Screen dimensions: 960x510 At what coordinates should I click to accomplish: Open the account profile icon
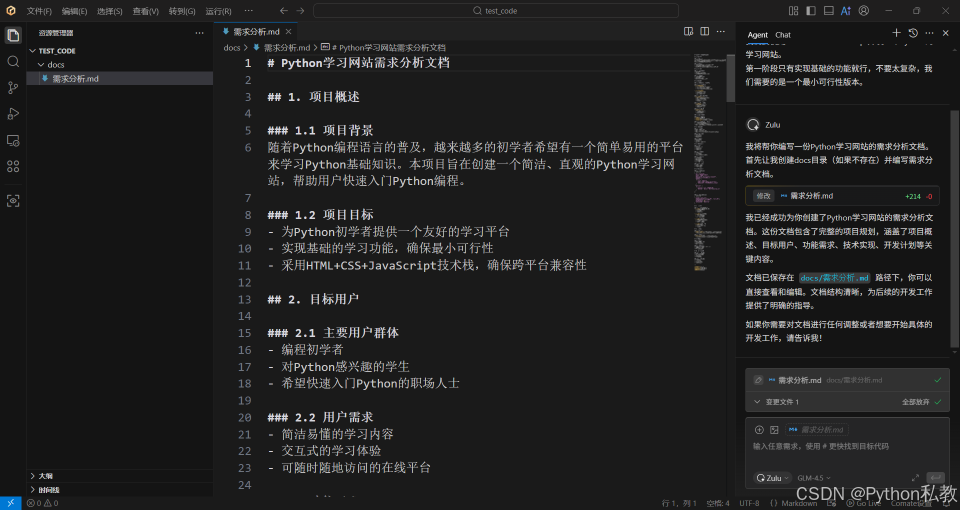pyautogui.click(x=864, y=10)
